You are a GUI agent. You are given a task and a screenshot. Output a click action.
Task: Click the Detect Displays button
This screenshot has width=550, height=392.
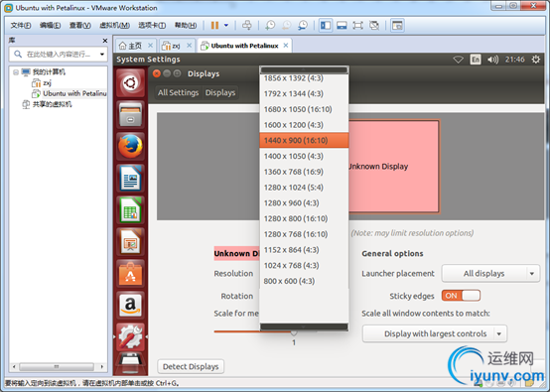coord(191,367)
